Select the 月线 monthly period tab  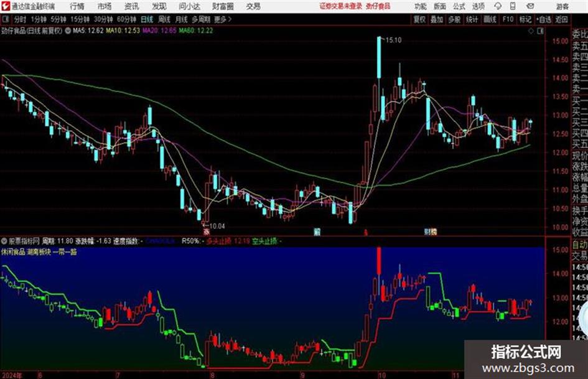click(182, 19)
